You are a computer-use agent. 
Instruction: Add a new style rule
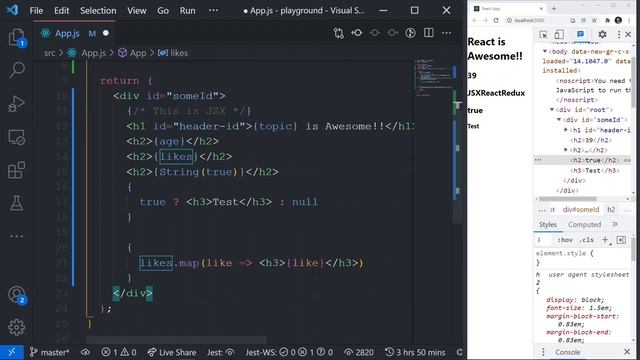(605, 240)
